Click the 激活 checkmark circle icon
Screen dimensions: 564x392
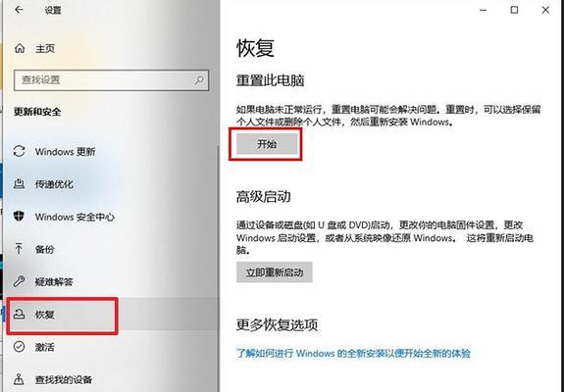[x=19, y=347]
